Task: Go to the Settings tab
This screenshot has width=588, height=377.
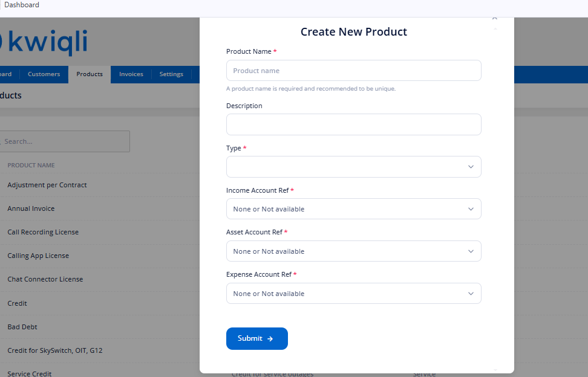Action: [x=171, y=74]
